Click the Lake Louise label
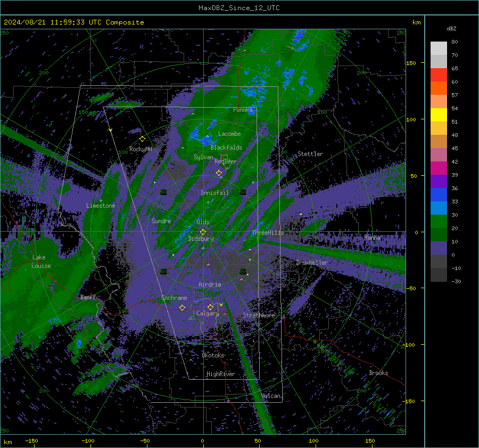The width and height of the screenshot is (479, 448). click(x=42, y=262)
